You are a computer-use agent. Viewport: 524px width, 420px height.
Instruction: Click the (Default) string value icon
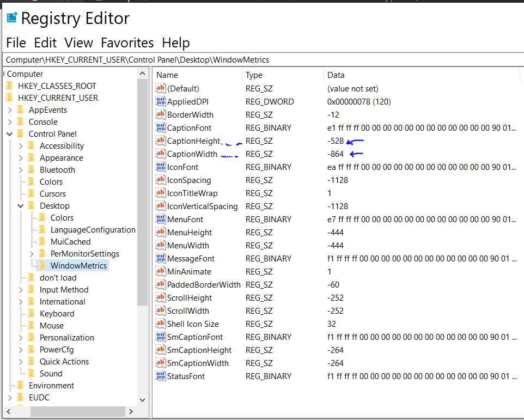click(160, 89)
